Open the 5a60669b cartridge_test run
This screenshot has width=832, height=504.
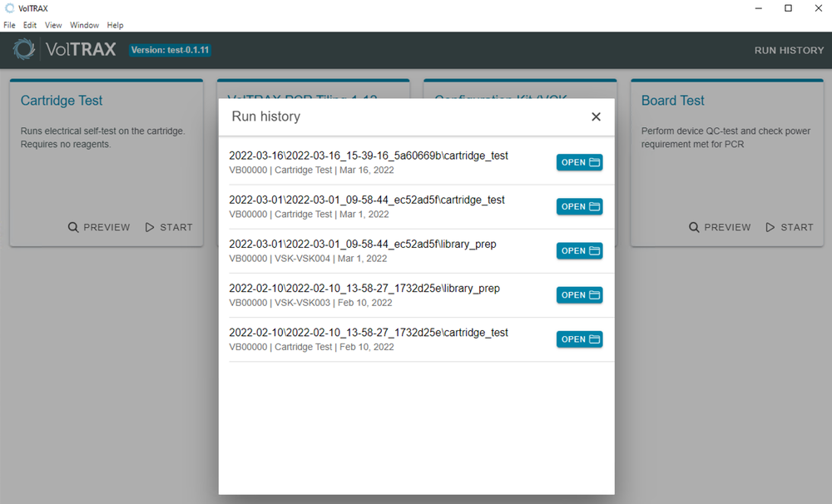pos(579,162)
